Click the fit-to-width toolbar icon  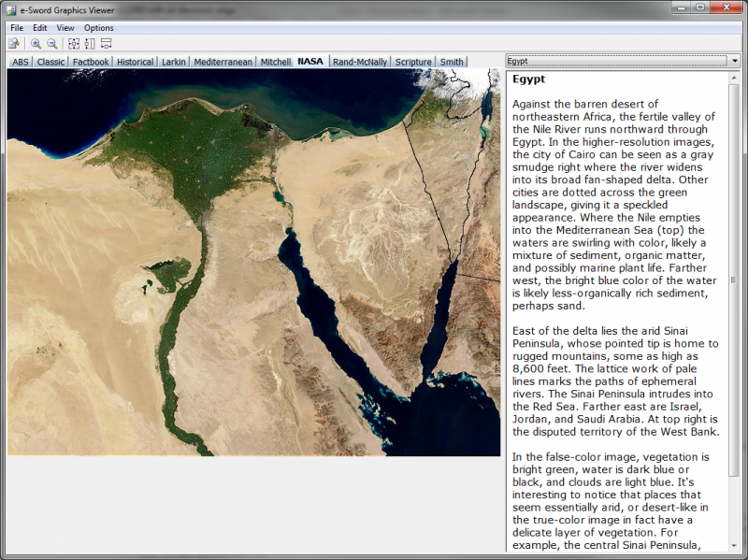[x=106, y=44]
